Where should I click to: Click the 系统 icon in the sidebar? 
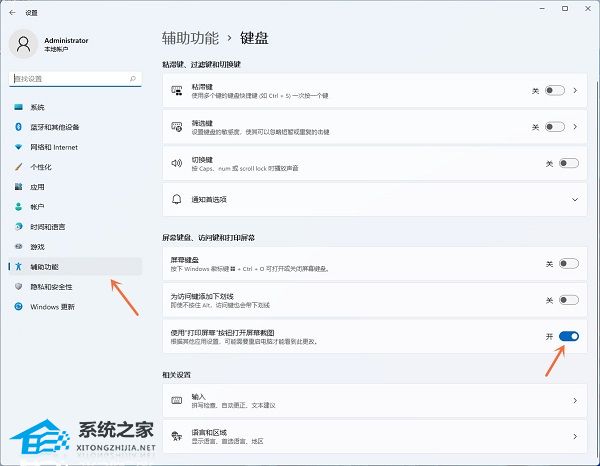pyautogui.click(x=18, y=107)
